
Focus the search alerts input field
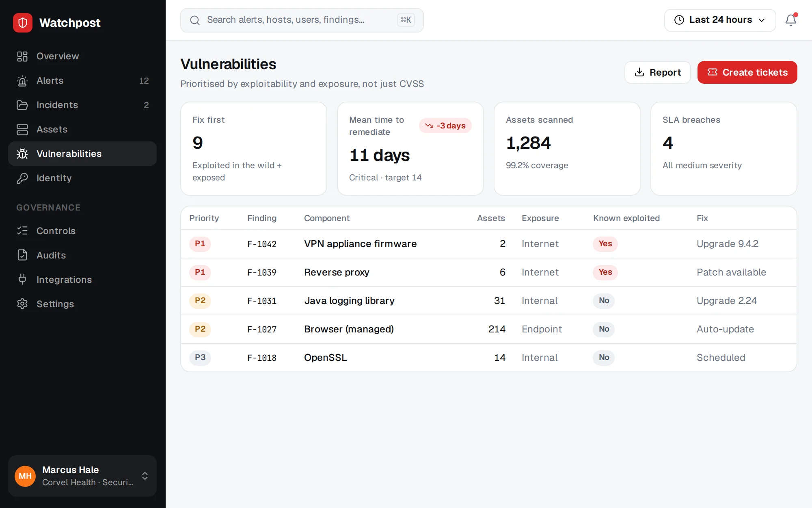(302, 20)
